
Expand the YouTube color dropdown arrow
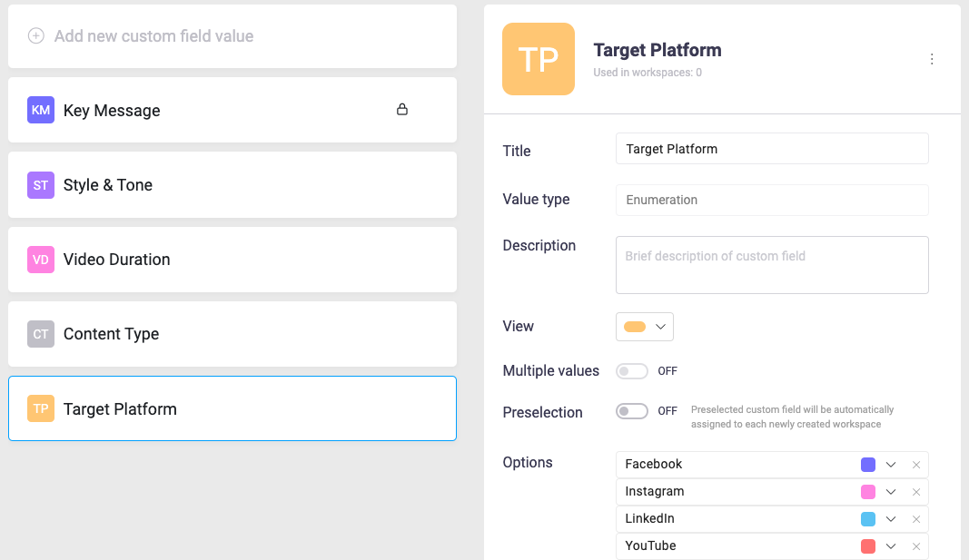click(891, 546)
